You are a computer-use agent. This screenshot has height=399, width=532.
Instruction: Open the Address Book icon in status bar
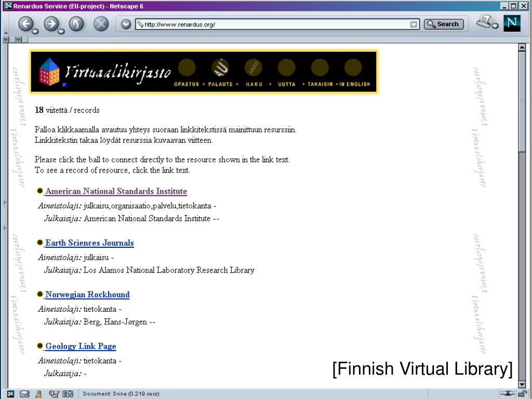[68, 394]
